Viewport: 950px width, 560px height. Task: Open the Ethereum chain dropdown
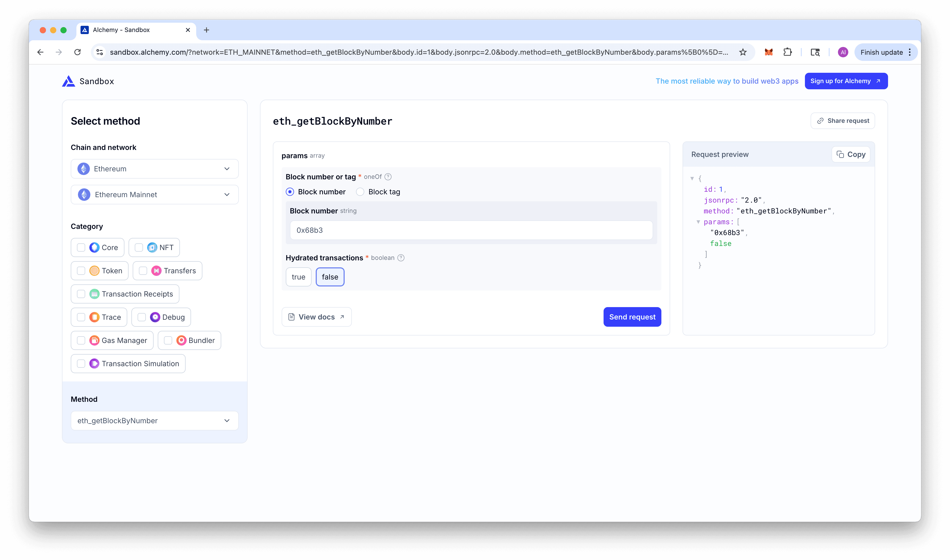154,169
